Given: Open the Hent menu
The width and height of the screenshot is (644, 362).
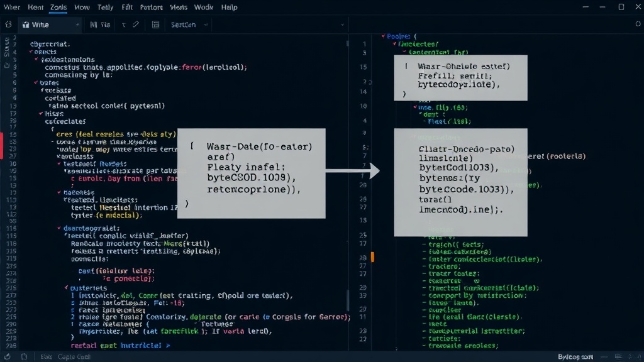Looking at the screenshot, I should click(x=35, y=8).
